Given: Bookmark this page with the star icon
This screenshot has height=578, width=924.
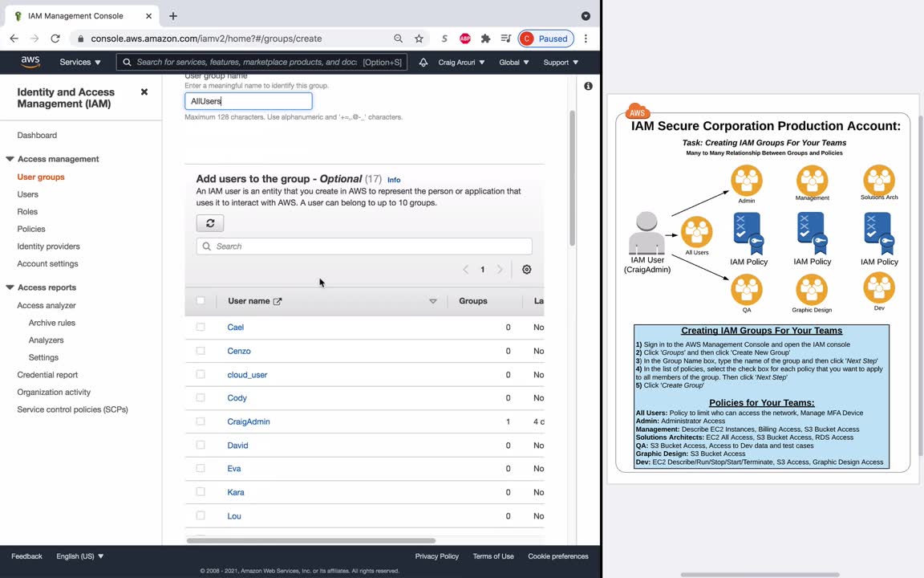Looking at the screenshot, I should pos(419,39).
